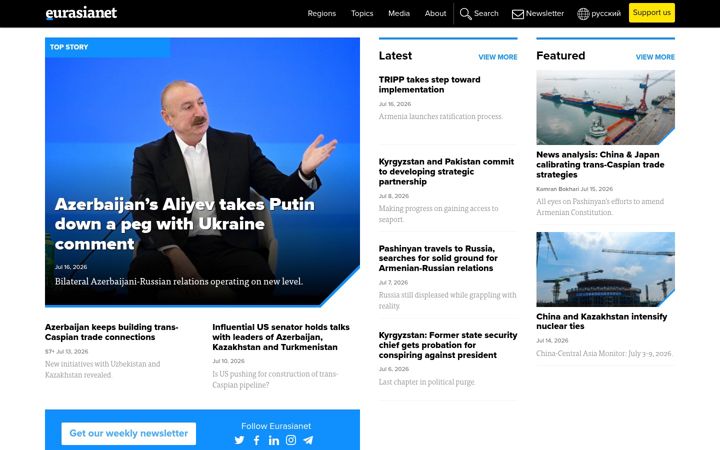Open Azerbaijan trans-Caspian trade connections article

[x=112, y=332]
